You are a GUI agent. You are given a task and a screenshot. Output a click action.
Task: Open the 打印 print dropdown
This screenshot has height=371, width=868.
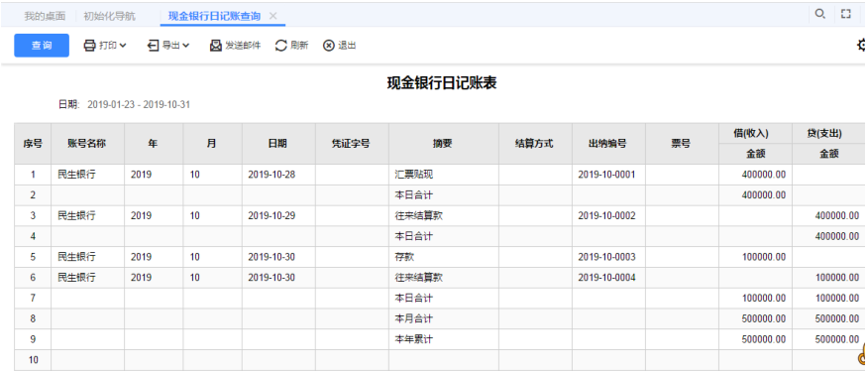[105, 46]
